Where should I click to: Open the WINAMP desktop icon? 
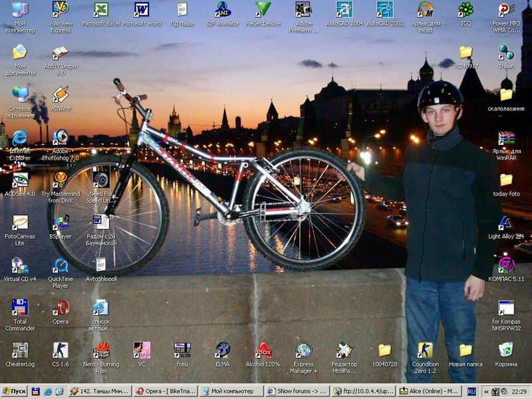(61, 94)
